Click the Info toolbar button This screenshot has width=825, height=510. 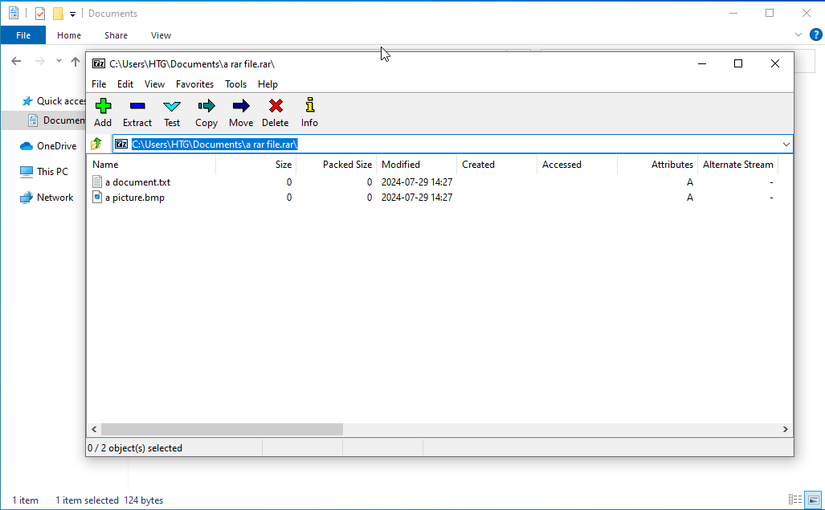click(x=309, y=113)
